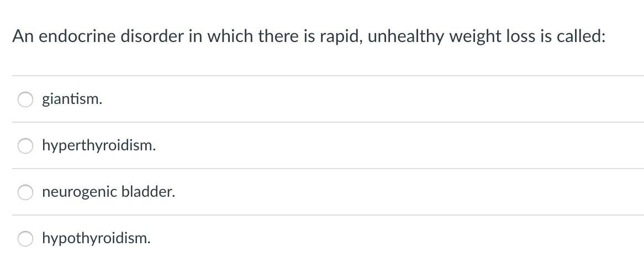Image resolution: width=644 pixels, height=262 pixels.
Task: Click the word 'disorder' in the question
Action: [152, 36]
